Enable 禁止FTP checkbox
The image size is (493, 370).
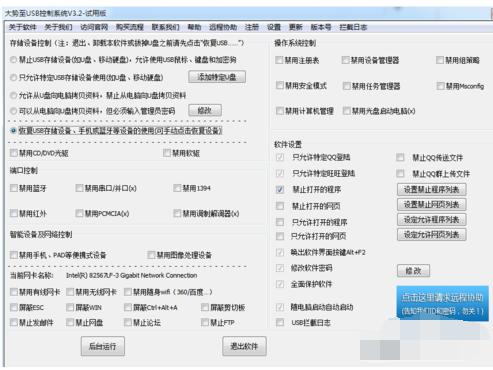click(x=205, y=322)
